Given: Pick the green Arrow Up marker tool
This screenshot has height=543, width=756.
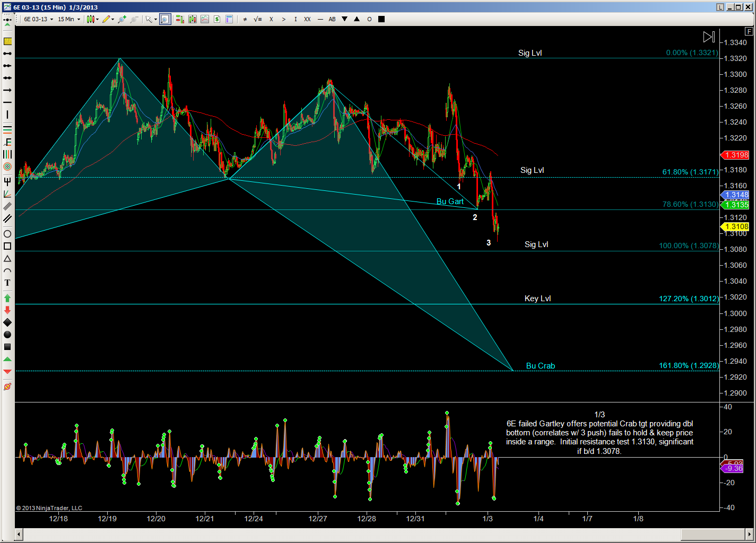Looking at the screenshot, I should tap(7, 298).
